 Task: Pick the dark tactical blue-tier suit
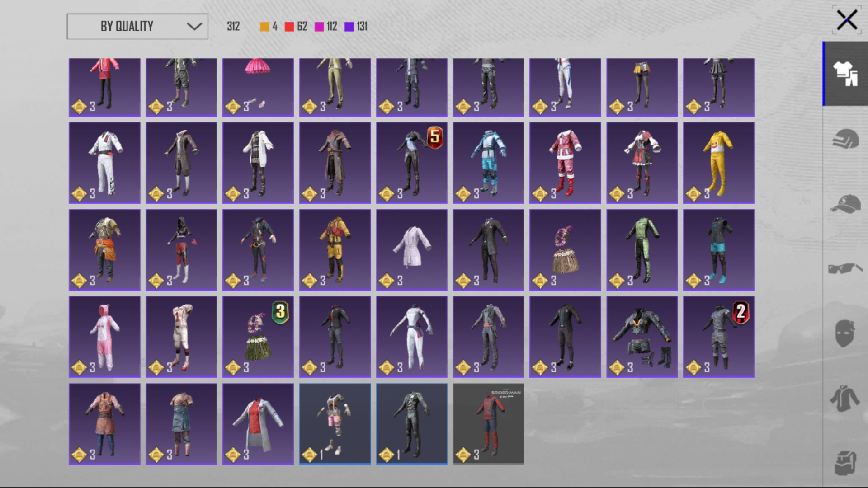(x=412, y=424)
